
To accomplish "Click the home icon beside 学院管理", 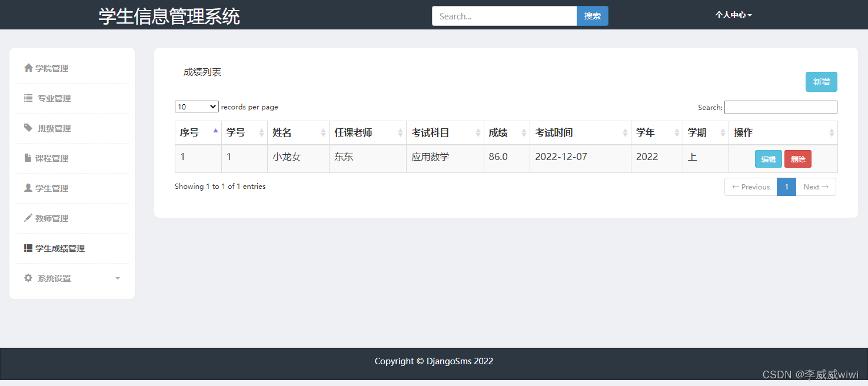I will [28, 68].
